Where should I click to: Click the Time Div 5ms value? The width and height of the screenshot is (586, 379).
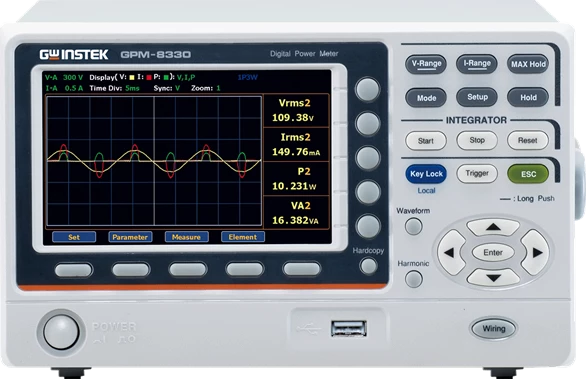[x=132, y=88]
